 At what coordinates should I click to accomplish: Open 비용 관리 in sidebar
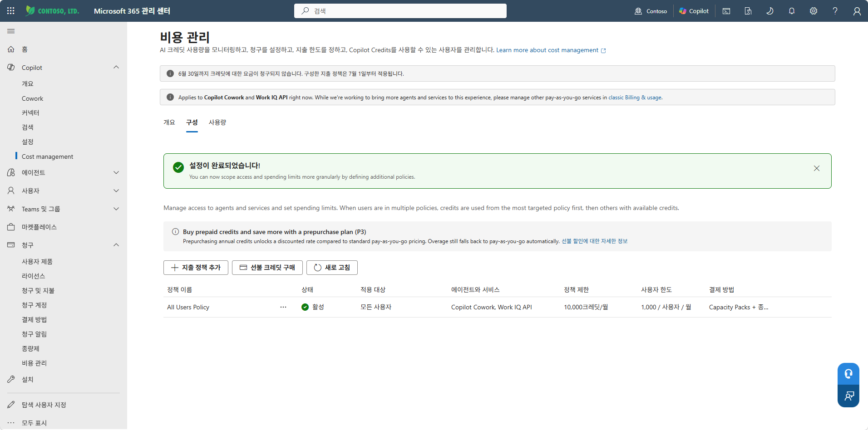[x=35, y=363]
